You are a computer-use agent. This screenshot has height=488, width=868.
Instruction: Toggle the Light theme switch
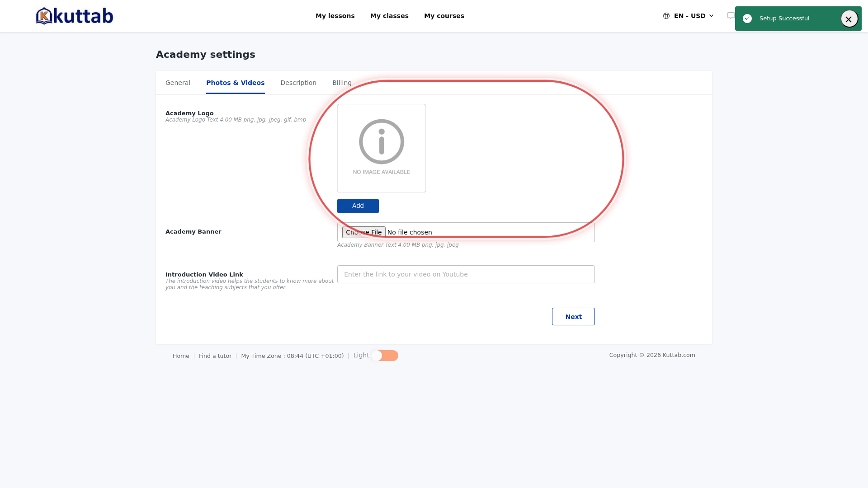385,356
